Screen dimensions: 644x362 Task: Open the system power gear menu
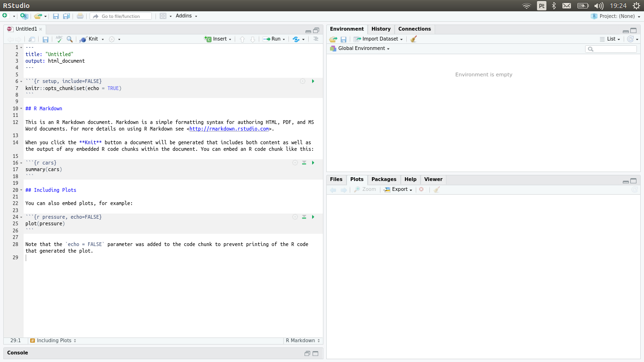tap(636, 6)
